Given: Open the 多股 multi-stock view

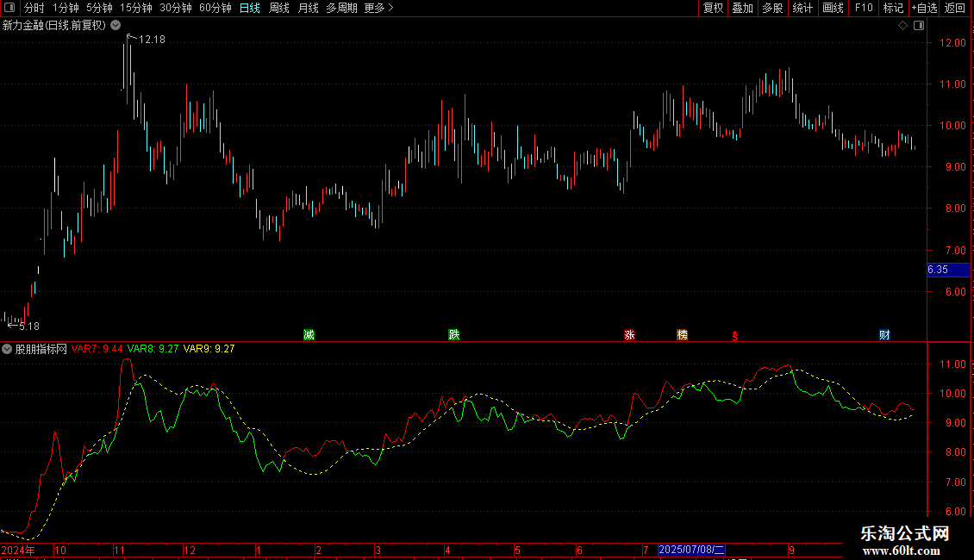Looking at the screenshot, I should (x=772, y=8).
